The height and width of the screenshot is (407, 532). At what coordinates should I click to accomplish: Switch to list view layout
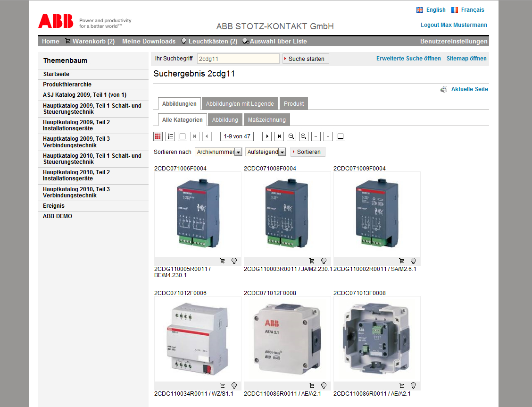click(x=170, y=136)
